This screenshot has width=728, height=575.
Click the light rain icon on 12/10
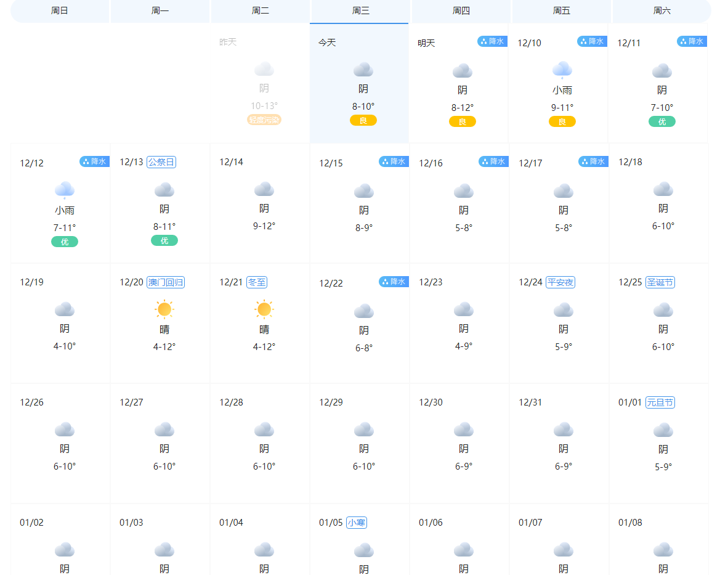pos(562,68)
